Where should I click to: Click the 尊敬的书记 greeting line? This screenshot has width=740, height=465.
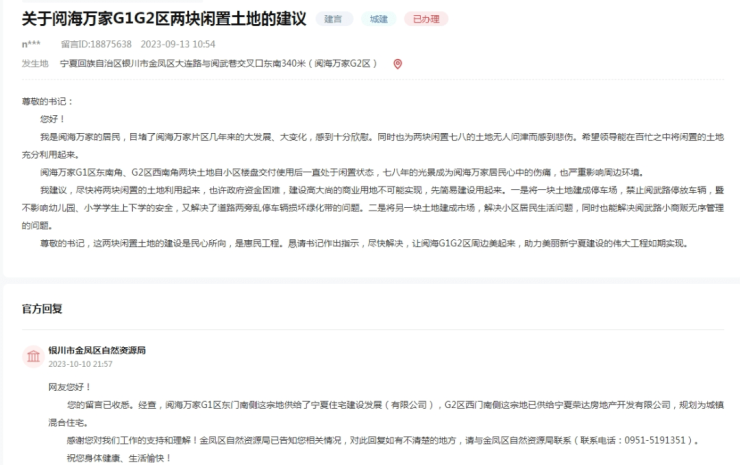(47, 102)
